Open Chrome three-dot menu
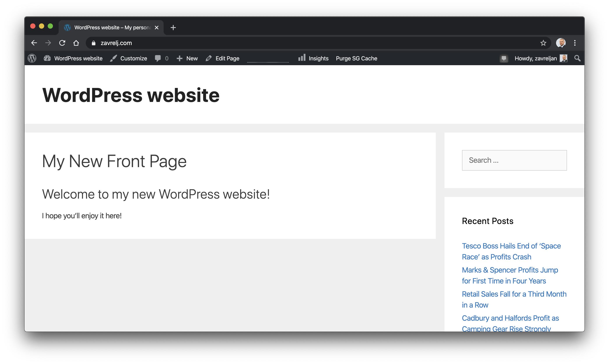The image size is (609, 364). pyautogui.click(x=575, y=43)
